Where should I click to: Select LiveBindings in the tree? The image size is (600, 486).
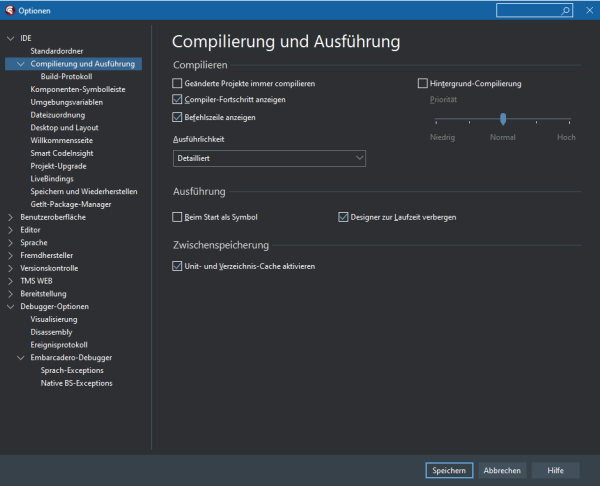point(52,179)
